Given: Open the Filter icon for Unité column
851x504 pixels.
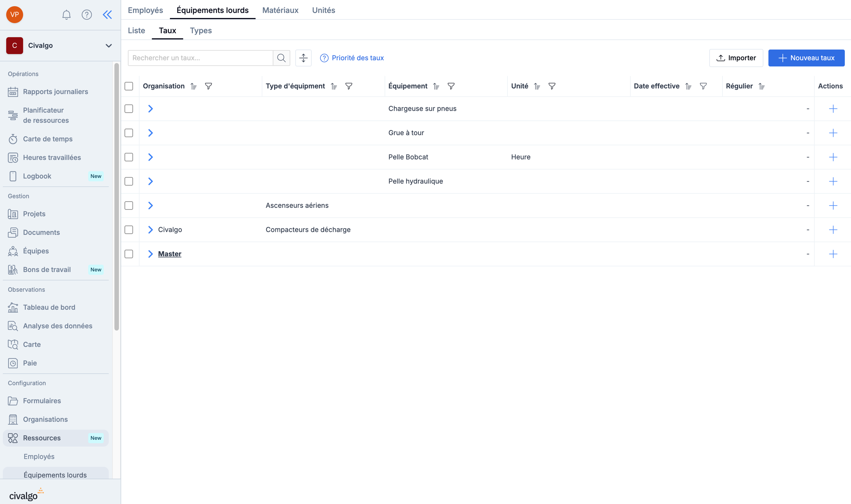Looking at the screenshot, I should [x=552, y=86].
